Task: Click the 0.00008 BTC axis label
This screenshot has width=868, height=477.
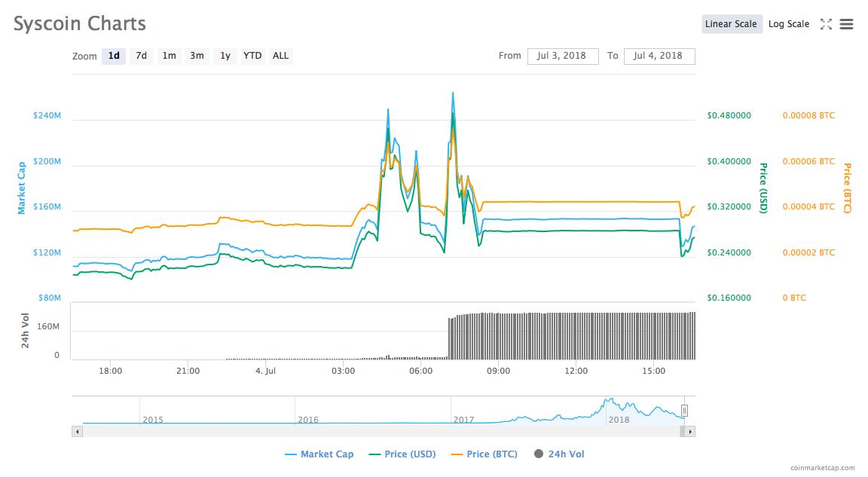Action: [x=808, y=115]
